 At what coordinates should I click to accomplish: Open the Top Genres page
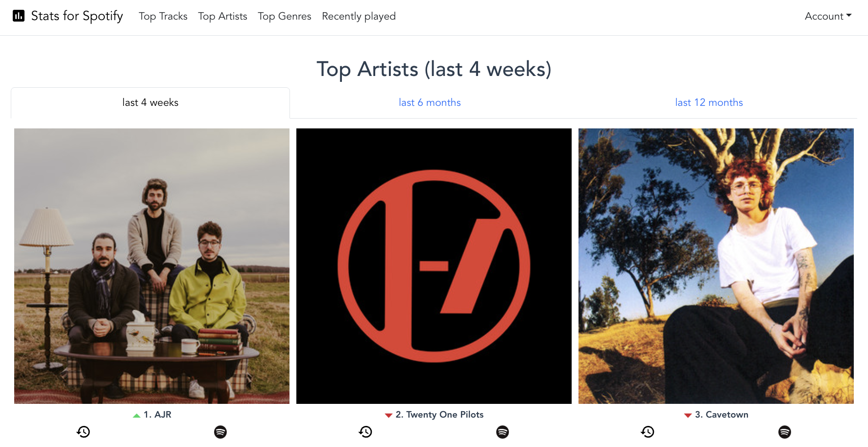click(285, 16)
